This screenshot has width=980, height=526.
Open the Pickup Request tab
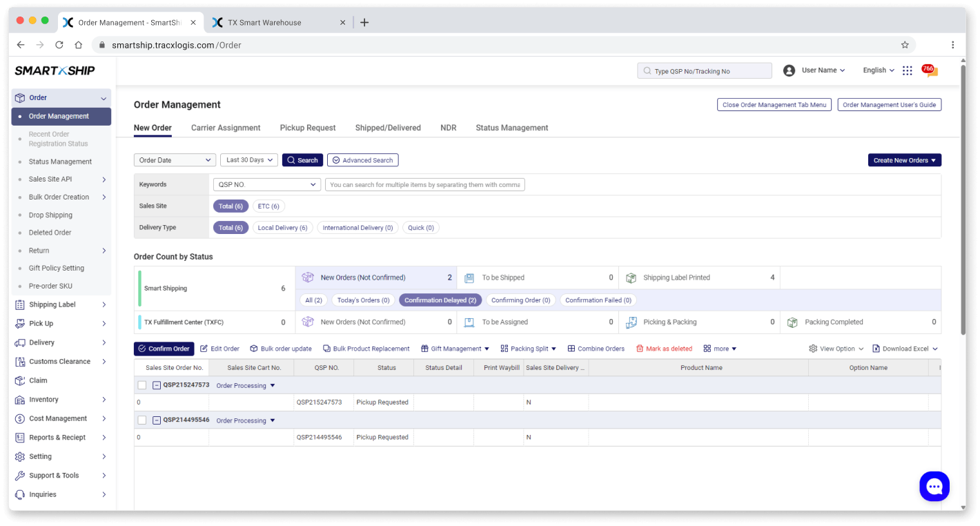pos(308,128)
